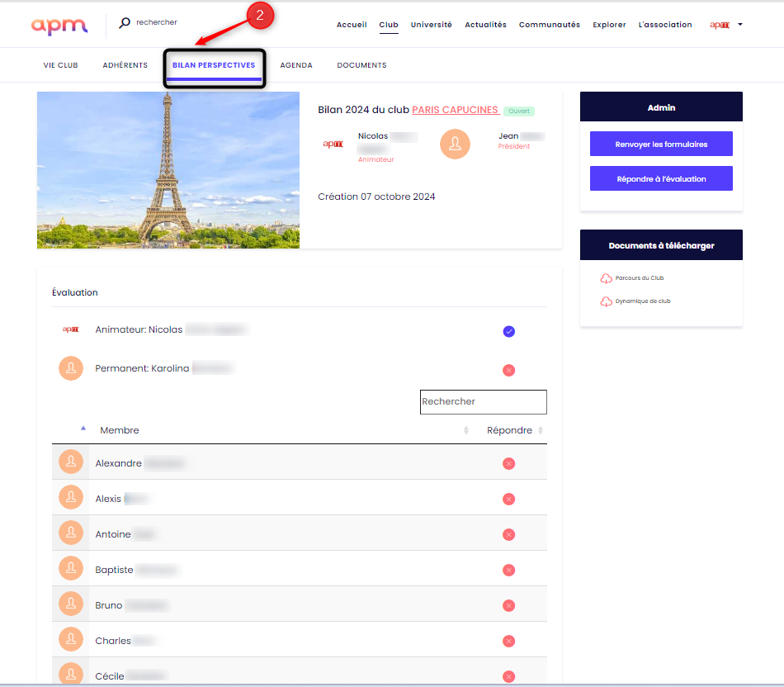The height and width of the screenshot is (687, 784).
Task: Open the Actualités menu item
Action: tap(485, 25)
